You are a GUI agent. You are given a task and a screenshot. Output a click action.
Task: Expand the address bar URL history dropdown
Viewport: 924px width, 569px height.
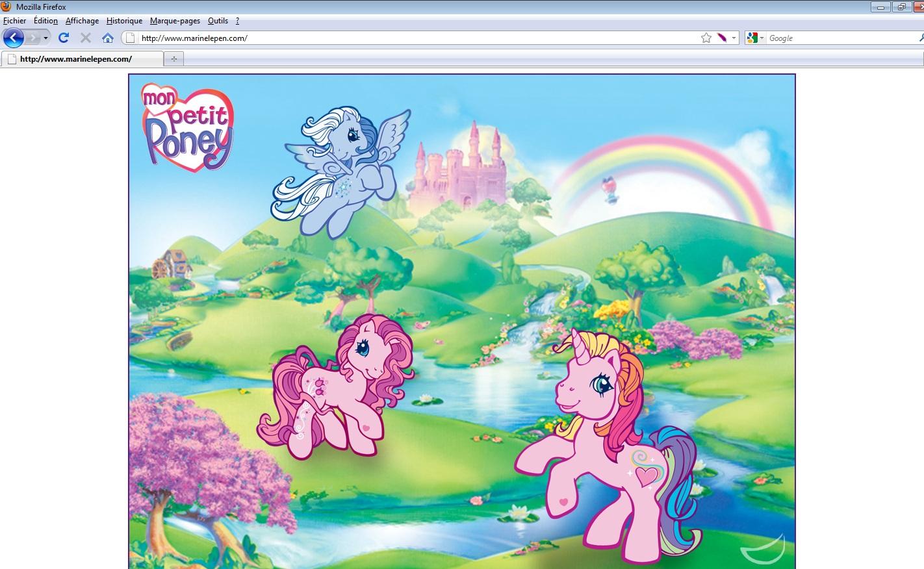[x=734, y=38]
